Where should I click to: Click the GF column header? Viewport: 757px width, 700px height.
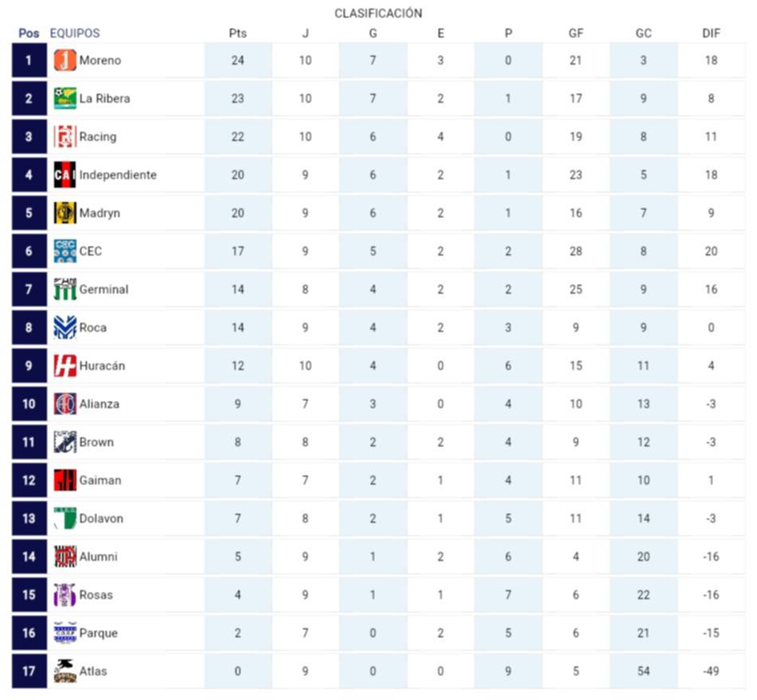click(576, 33)
